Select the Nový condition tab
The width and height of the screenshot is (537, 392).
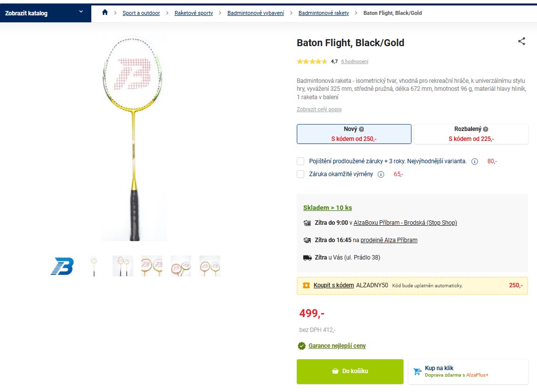pyautogui.click(x=354, y=134)
